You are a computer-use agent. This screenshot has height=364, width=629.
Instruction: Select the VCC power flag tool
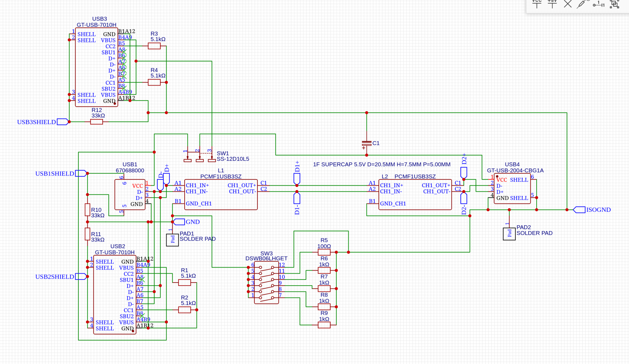[x=537, y=4]
